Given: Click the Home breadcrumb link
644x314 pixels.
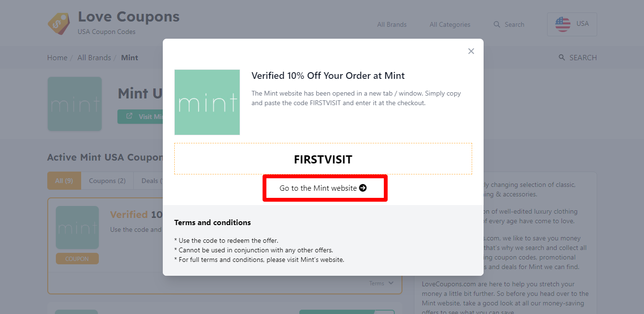Looking at the screenshot, I should point(57,58).
